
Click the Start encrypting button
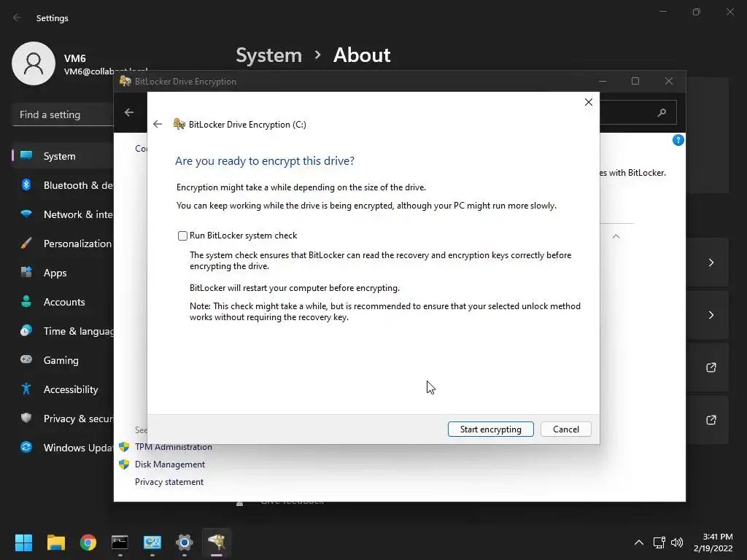(x=491, y=429)
